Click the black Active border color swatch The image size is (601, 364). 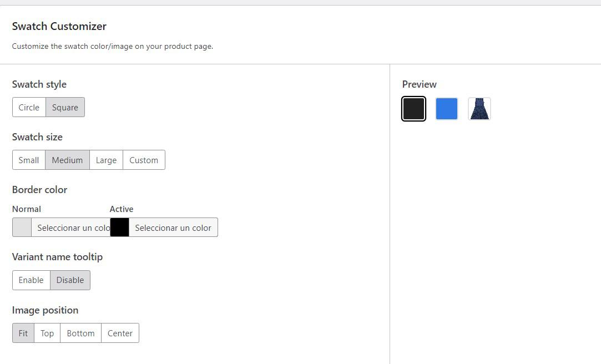[119, 227]
